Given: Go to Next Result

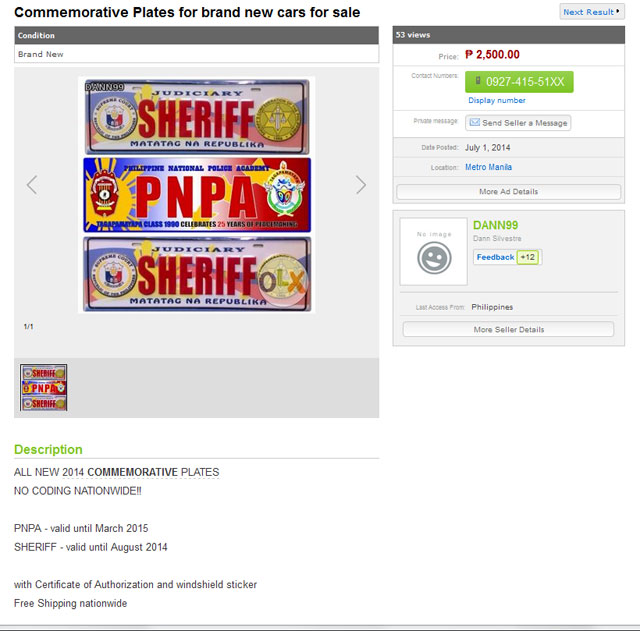Looking at the screenshot, I should point(593,12).
